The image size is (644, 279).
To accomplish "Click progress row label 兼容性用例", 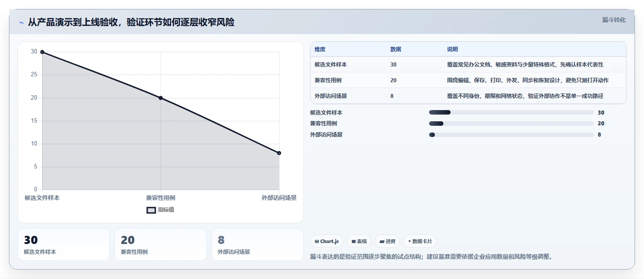I will pyautogui.click(x=324, y=124).
